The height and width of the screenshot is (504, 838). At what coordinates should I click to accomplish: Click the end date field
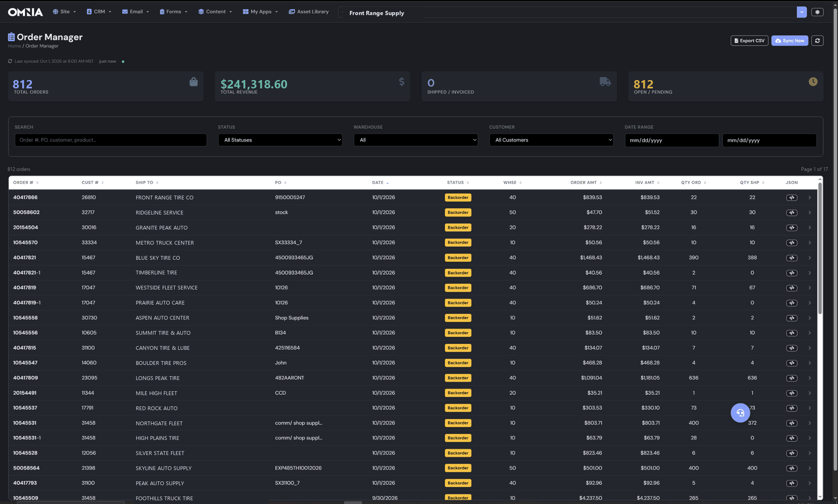click(769, 140)
